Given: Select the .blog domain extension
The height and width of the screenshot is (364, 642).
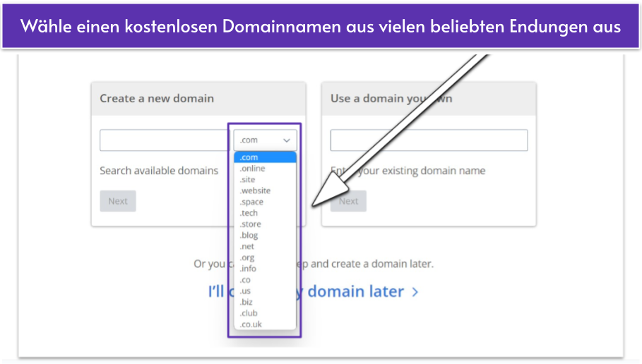Looking at the screenshot, I should click(x=265, y=235).
